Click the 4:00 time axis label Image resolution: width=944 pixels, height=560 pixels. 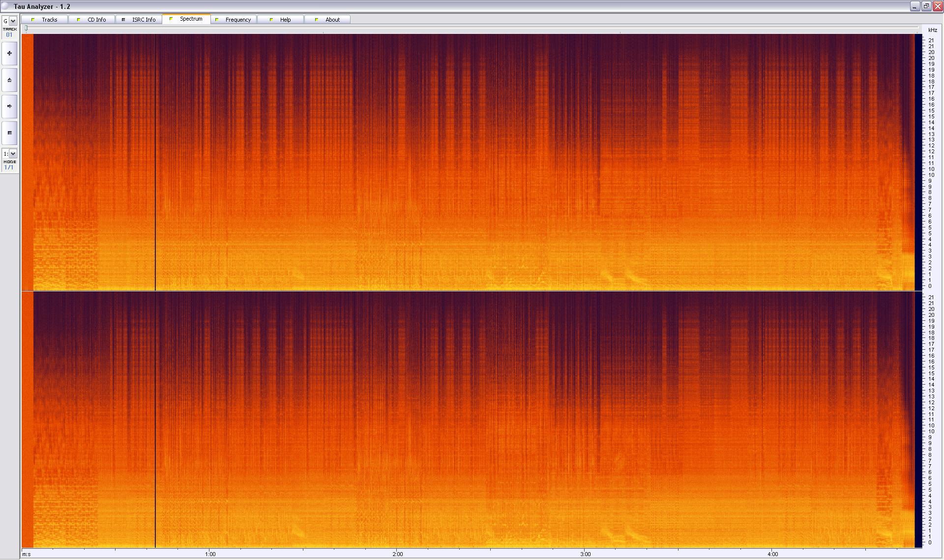coord(773,554)
